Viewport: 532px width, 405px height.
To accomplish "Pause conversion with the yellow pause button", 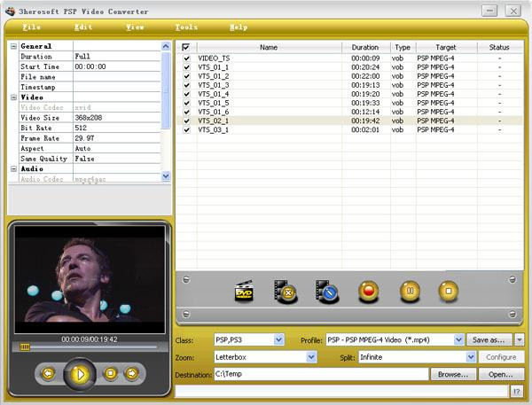I will tap(410, 291).
